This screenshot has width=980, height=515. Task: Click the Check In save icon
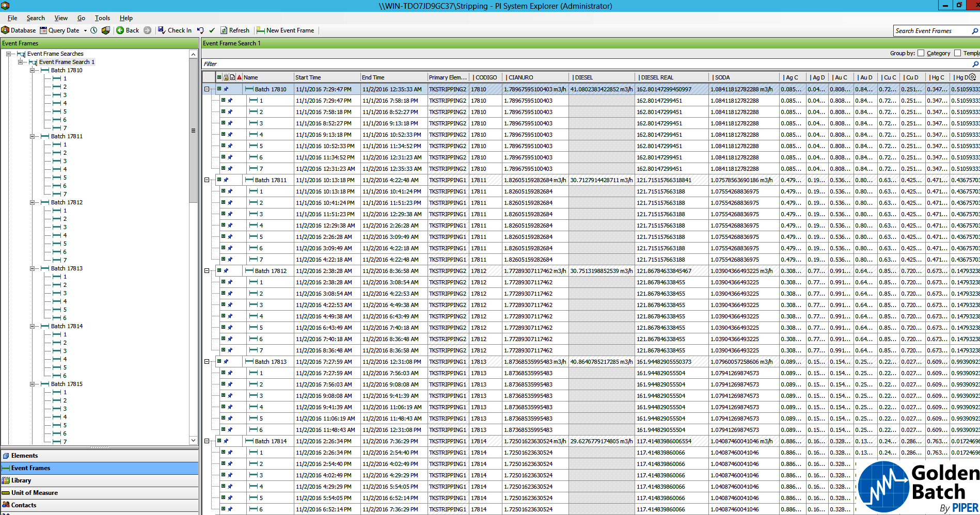click(x=162, y=30)
